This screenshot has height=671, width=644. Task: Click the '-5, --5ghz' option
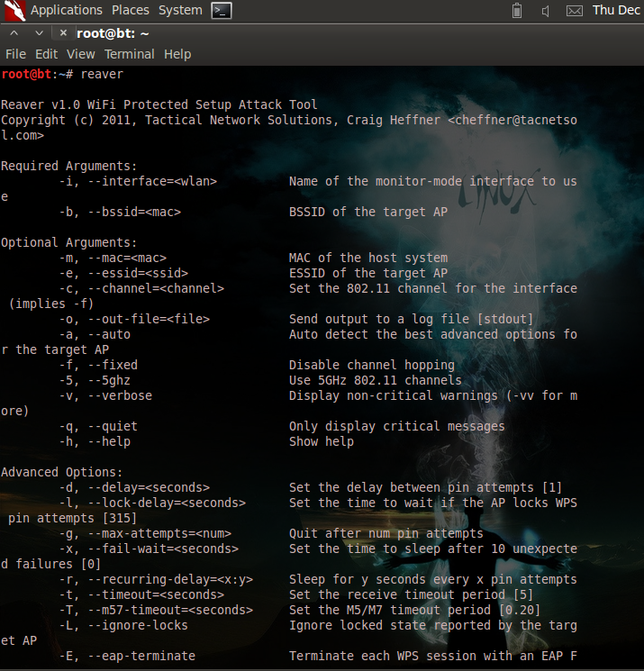click(95, 380)
